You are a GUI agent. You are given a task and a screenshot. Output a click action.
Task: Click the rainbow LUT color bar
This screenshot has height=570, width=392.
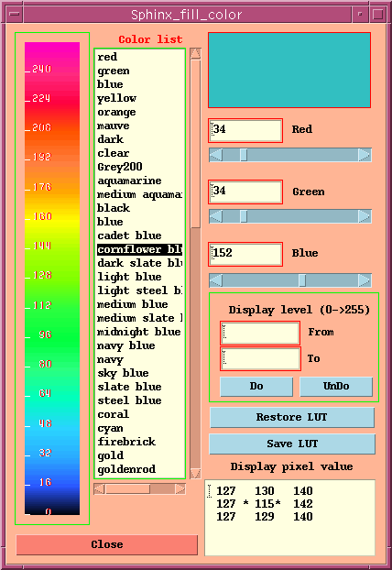point(52,278)
